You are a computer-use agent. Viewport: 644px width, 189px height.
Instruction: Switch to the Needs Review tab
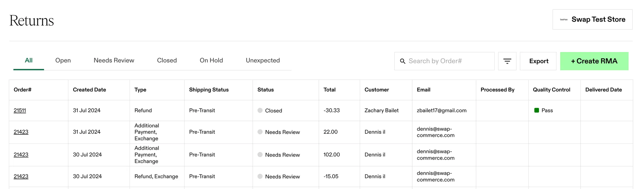(x=114, y=60)
